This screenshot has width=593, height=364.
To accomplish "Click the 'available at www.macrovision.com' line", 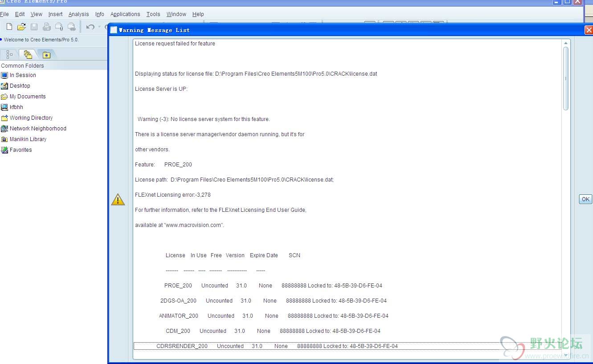I will [x=180, y=225].
